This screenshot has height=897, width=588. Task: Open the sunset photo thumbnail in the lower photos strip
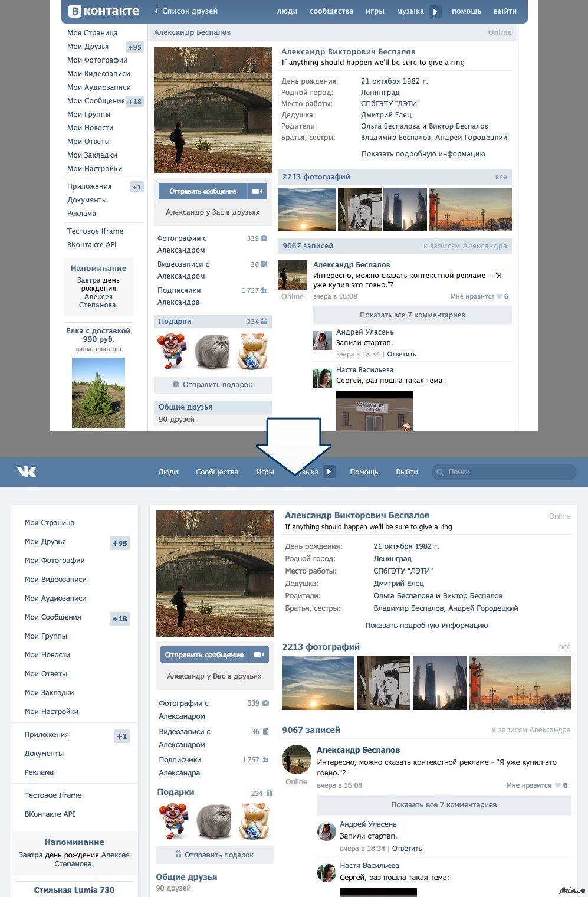click(318, 683)
